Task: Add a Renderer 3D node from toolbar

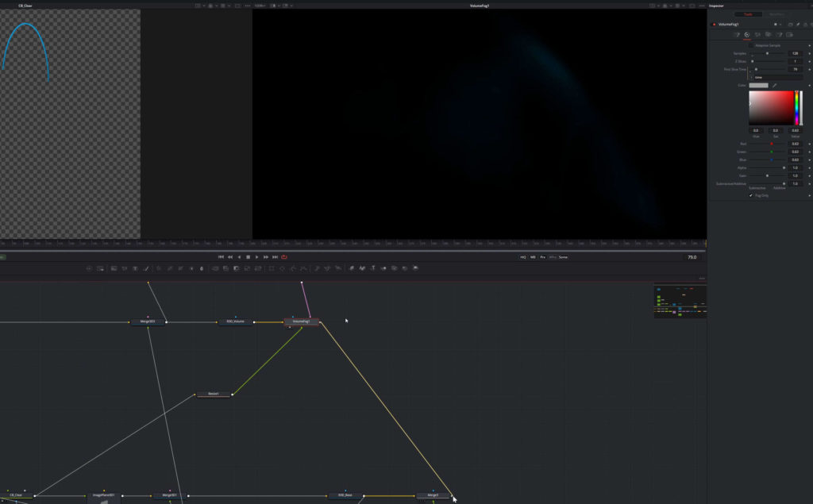Action: (416, 268)
